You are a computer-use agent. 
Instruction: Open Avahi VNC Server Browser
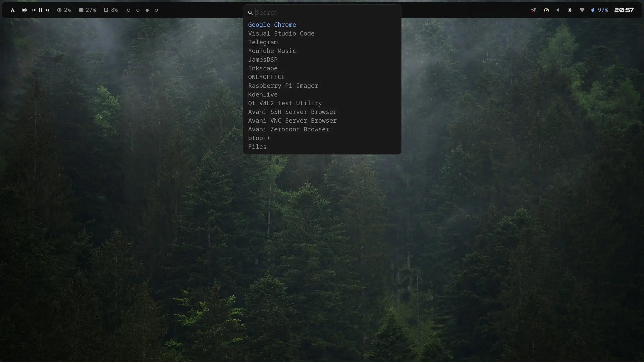pos(322,121)
